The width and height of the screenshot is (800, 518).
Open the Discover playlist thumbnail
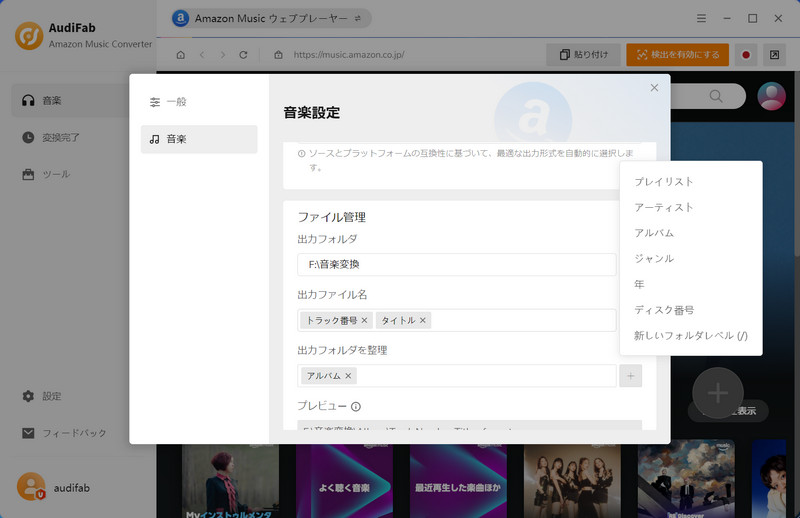(x=686, y=481)
